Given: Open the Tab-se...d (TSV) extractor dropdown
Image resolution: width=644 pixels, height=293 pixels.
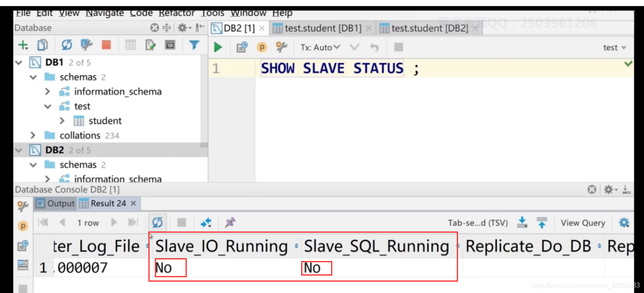Looking at the screenshot, I should click(x=477, y=223).
